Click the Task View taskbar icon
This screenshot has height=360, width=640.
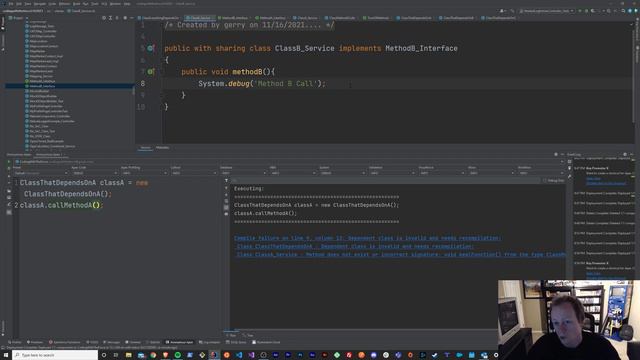(116, 355)
